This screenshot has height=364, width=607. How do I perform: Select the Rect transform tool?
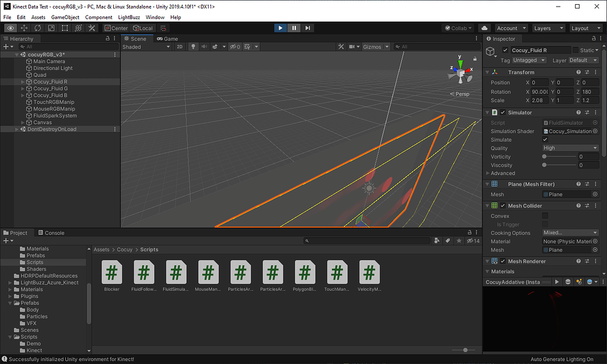point(65,28)
